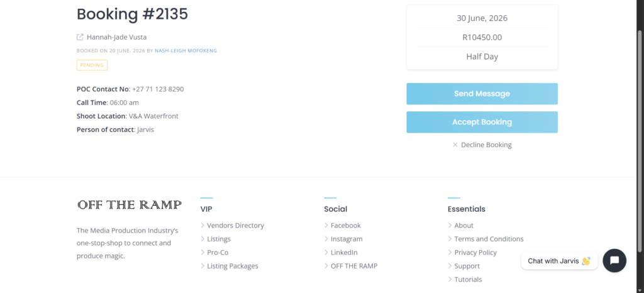
Task: Open the Privacy Policy link
Action: [x=475, y=252]
